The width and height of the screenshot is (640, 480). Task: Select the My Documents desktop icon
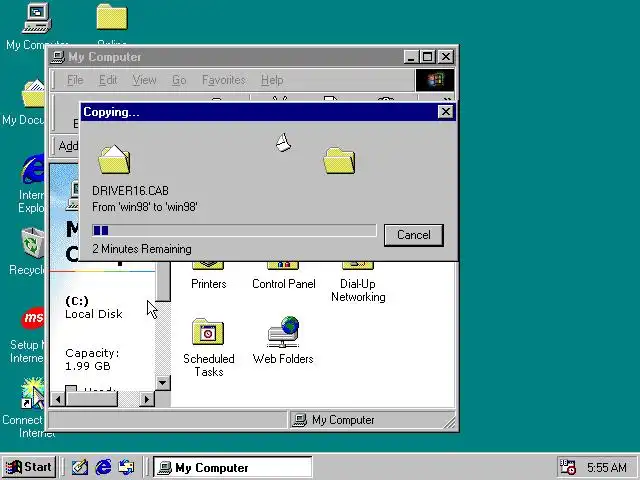33,94
